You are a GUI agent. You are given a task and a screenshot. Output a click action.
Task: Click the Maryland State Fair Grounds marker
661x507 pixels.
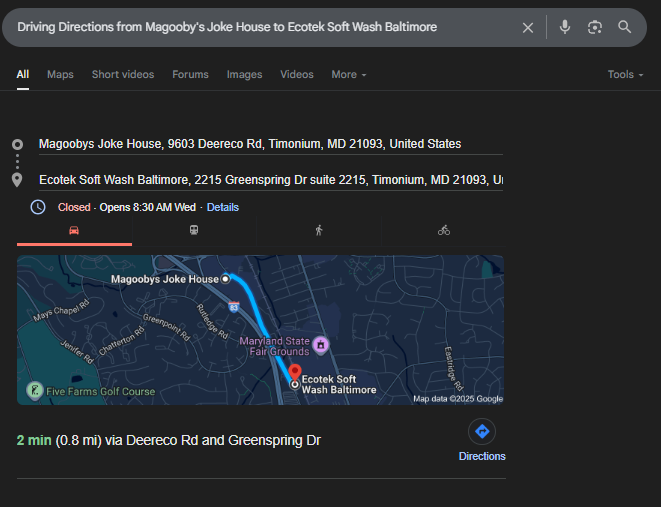320,346
